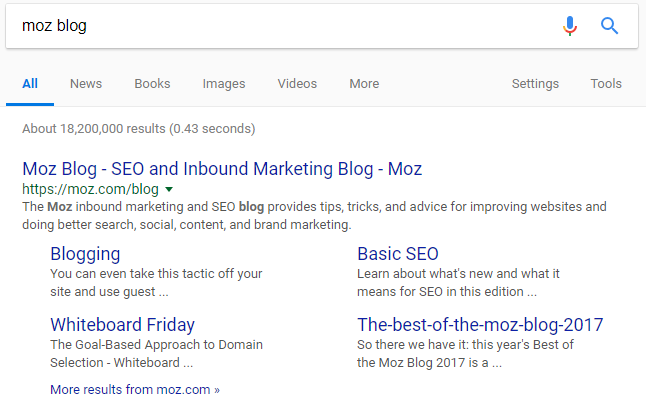Click More results from moz.com
Viewport: 646px width, 408px height.
(x=135, y=389)
